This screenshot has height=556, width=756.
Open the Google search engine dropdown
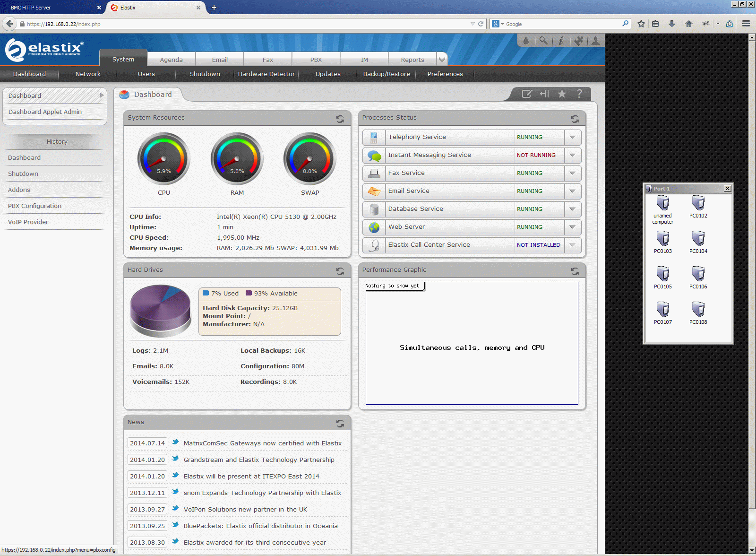[498, 24]
